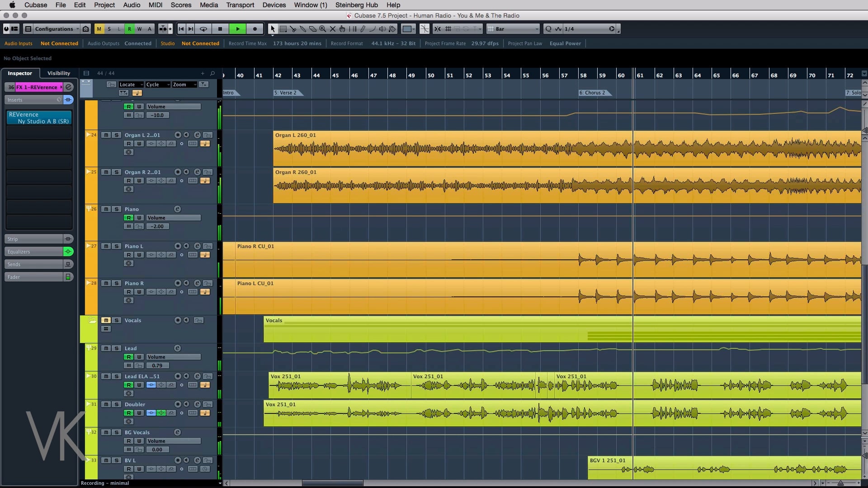Image resolution: width=868 pixels, height=488 pixels.
Task: Select the Glue tool
Action: (x=303, y=29)
